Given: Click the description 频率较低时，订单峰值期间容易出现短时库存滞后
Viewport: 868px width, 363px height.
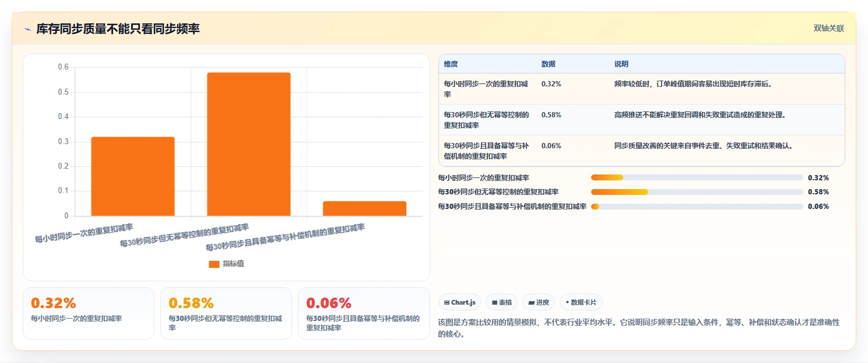Looking at the screenshot, I should (693, 84).
